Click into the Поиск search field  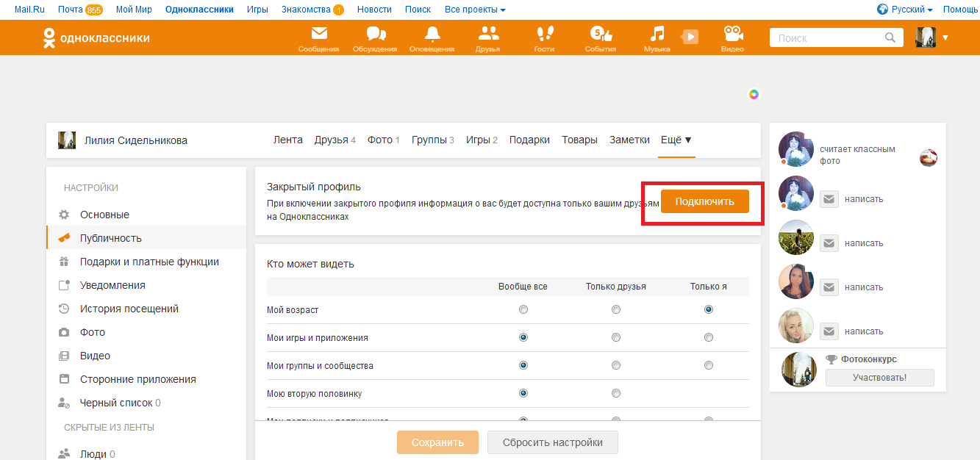pos(827,38)
